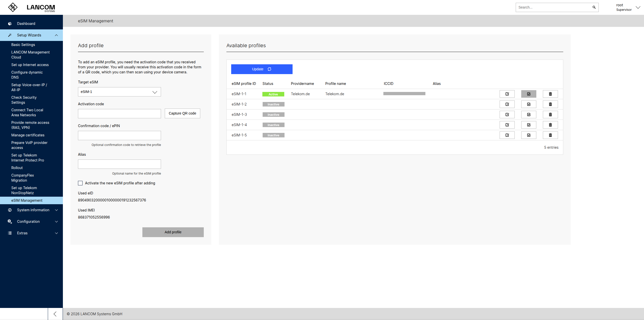Collapse sidebar with left arrow icon

55,314
